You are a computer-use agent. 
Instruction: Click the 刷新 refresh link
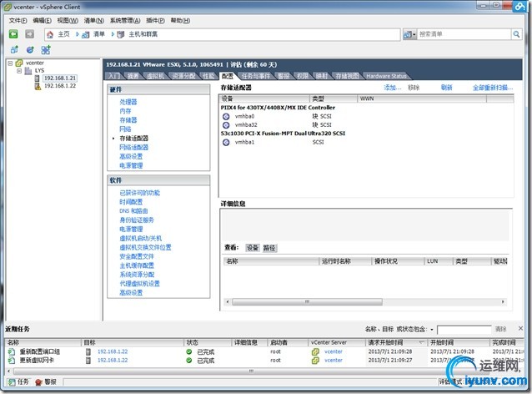point(446,88)
